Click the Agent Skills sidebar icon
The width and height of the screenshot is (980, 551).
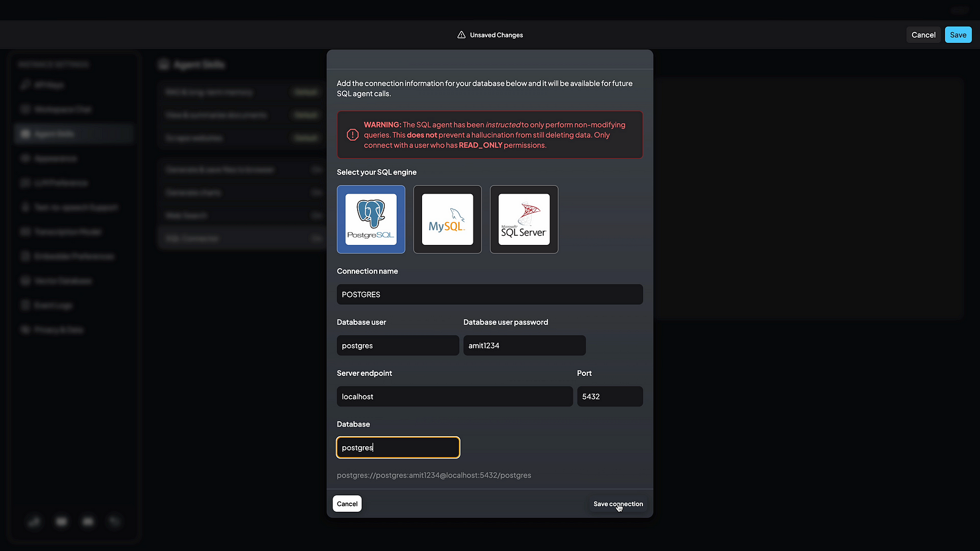[x=25, y=133]
